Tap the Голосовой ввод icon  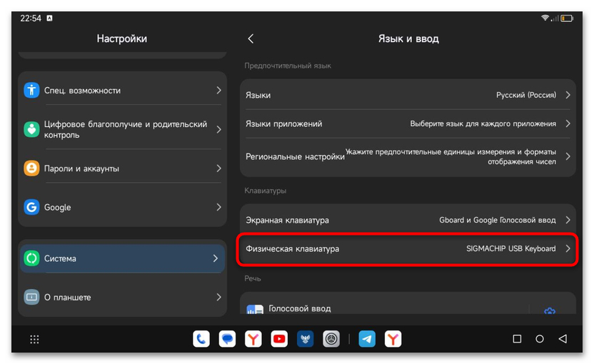[255, 310]
